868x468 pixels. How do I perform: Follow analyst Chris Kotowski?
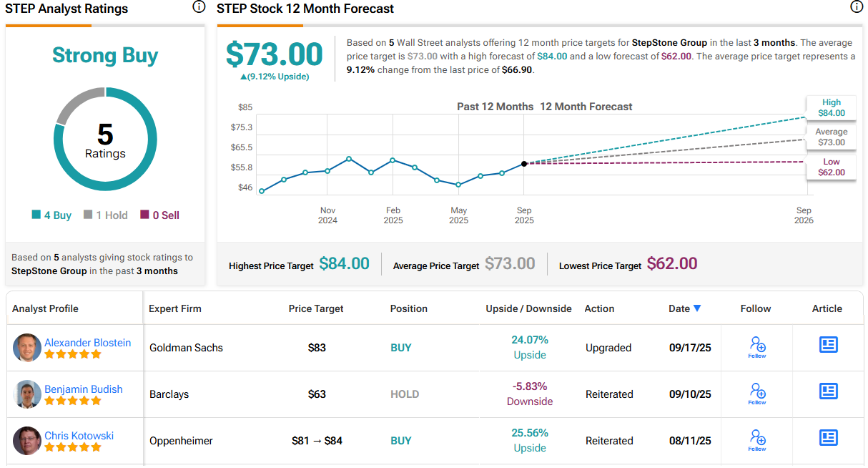pyautogui.click(x=757, y=440)
